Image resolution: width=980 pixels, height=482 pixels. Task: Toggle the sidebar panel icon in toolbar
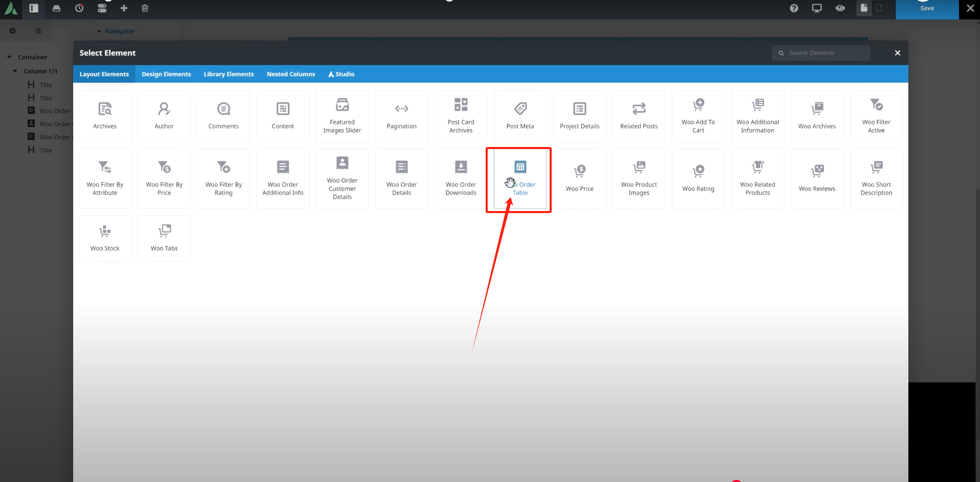(34, 8)
